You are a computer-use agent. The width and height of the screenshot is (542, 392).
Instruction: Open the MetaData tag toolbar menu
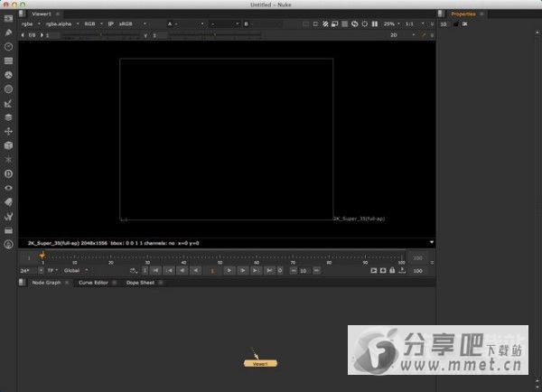tap(8, 202)
